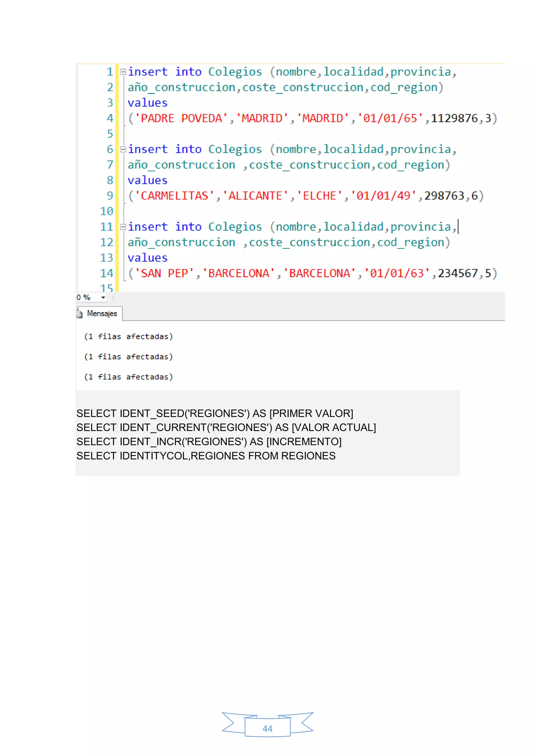This screenshot has width=535, height=756.
Task: Click the IDENT_SEED query line
Action: coord(215,413)
